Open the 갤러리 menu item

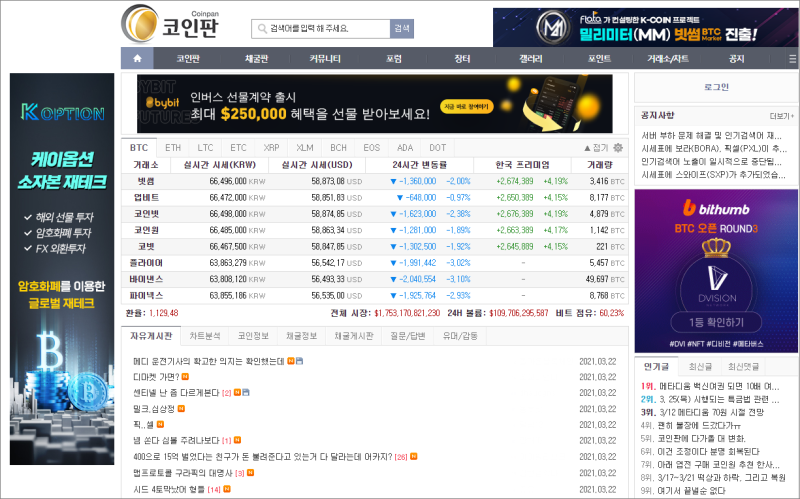click(531, 59)
